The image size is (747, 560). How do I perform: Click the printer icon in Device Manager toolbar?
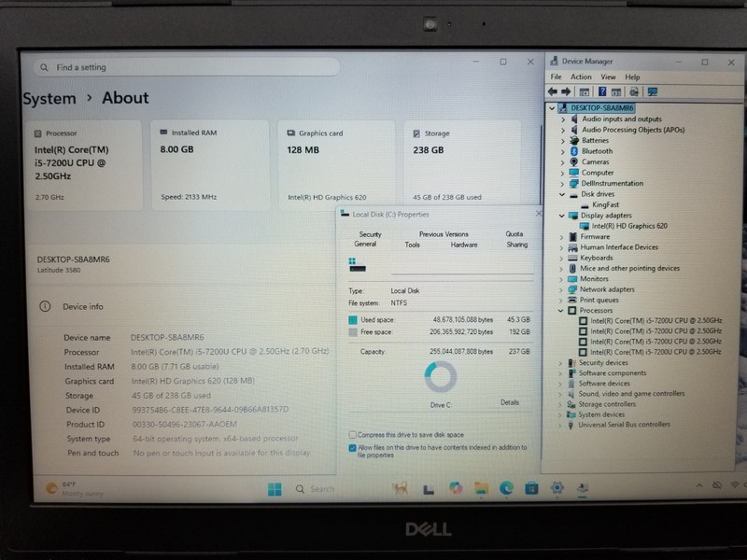click(634, 91)
